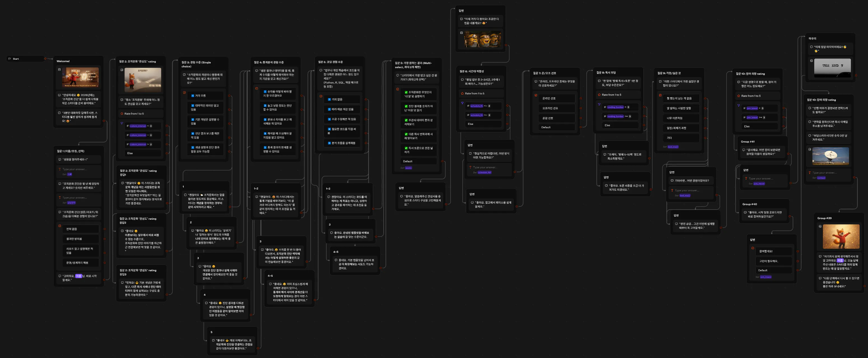The image size is (868, 358).
Task: Click the text input T icon above the contact variable
Action: pos(810,173)
